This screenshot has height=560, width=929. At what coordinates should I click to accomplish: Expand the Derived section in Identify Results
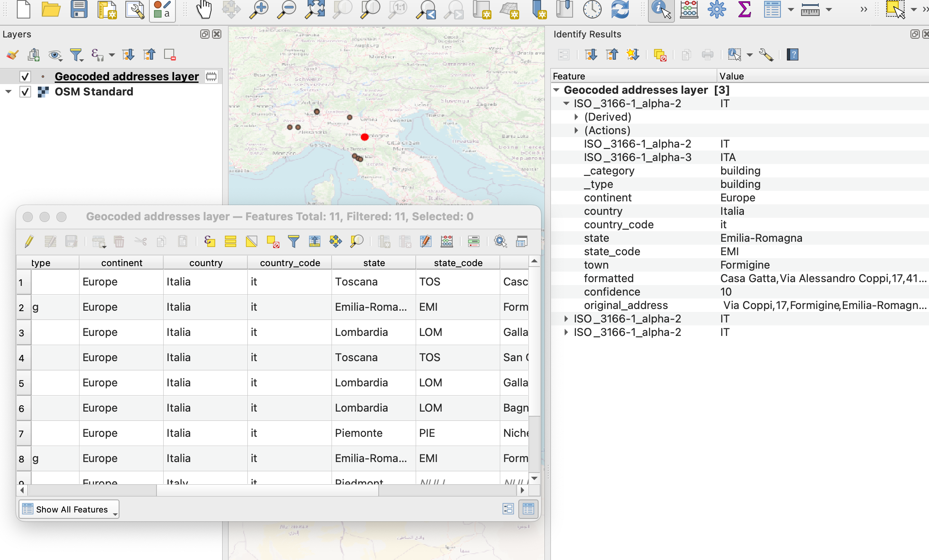coord(576,116)
